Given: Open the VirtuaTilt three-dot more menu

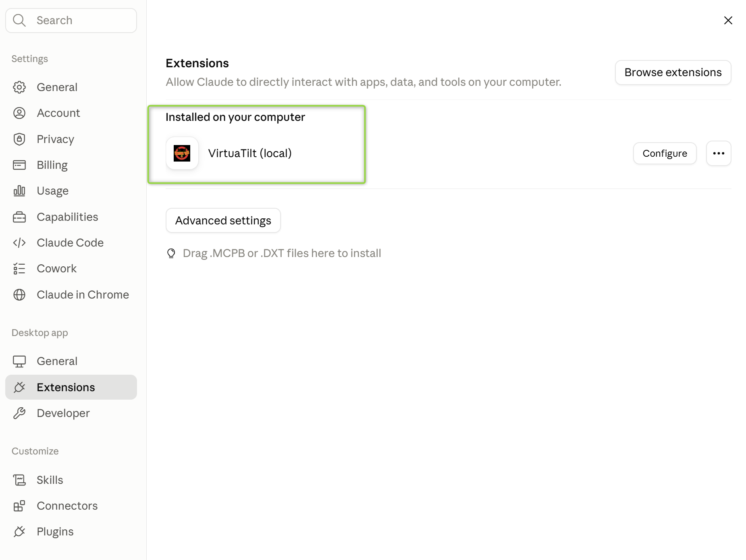Looking at the screenshot, I should click(x=719, y=153).
